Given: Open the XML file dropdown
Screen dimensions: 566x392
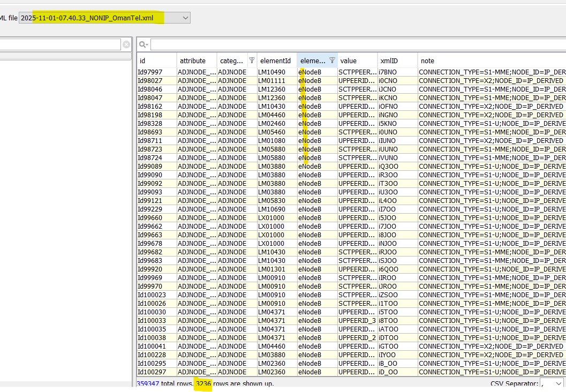Looking at the screenshot, I should point(185,18).
